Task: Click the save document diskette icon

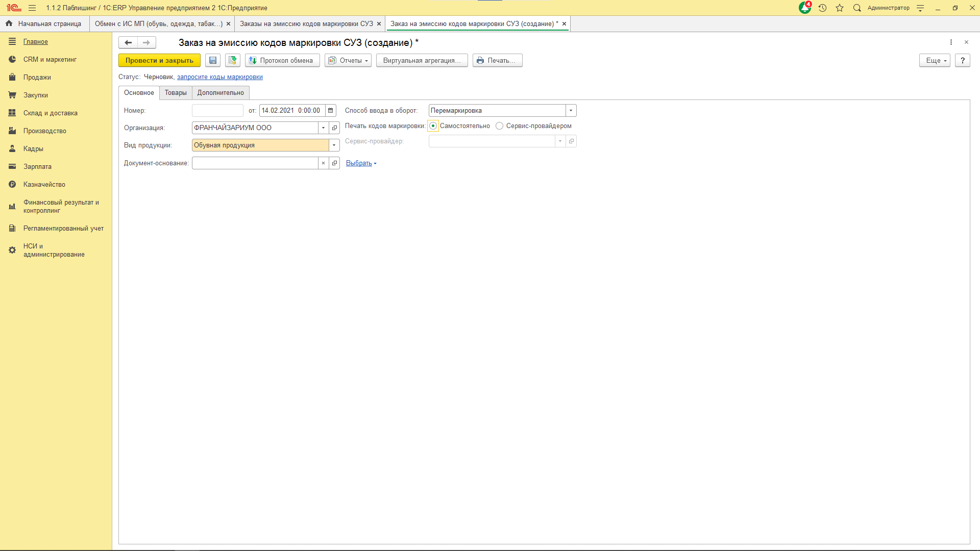Action: [213, 60]
